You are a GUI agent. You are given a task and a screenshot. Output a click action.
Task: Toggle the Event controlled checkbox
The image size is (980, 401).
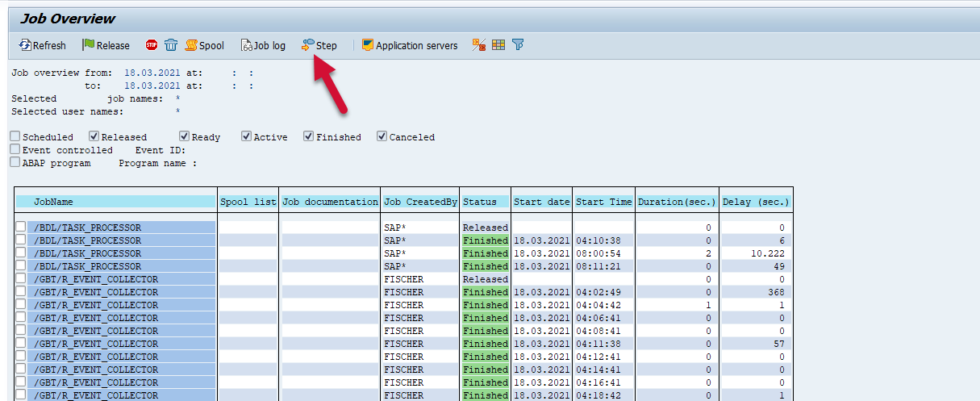tap(15, 149)
